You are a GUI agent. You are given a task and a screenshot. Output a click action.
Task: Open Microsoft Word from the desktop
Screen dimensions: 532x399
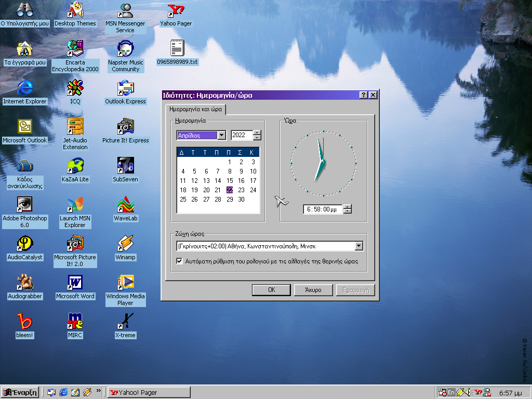[x=75, y=283]
